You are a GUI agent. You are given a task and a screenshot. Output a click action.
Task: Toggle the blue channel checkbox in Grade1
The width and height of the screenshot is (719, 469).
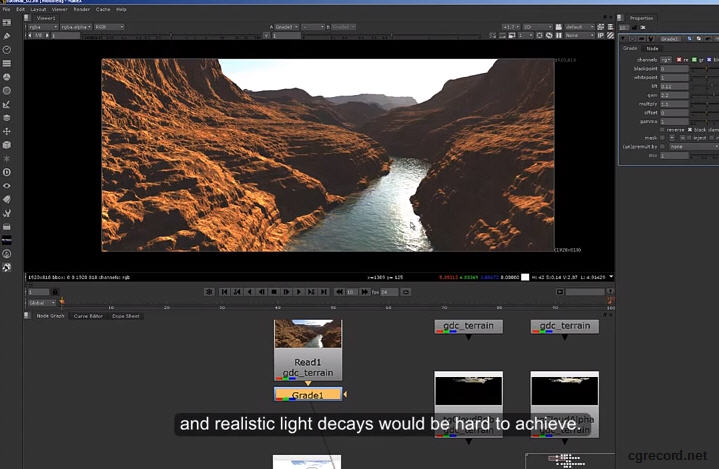(709, 60)
